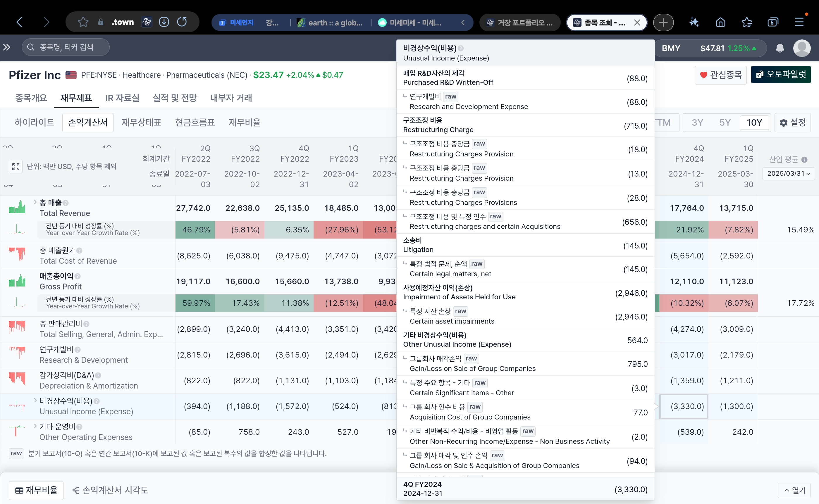The height and width of the screenshot is (504, 819).
Task: Click the bottom 재무비율 button
Action: tap(36, 490)
